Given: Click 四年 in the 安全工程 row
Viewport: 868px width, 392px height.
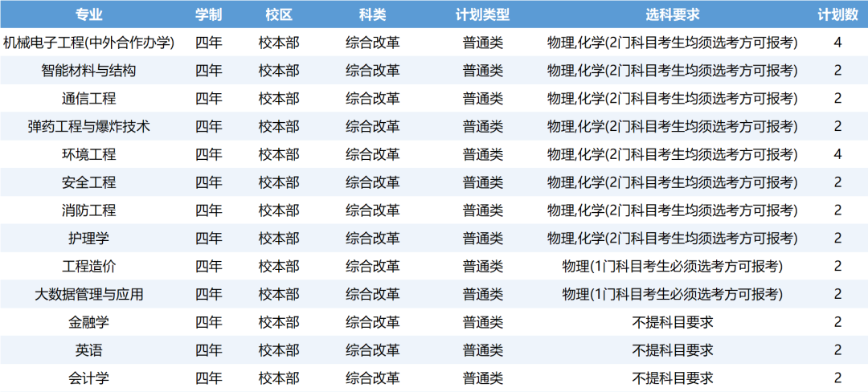Looking at the screenshot, I should pos(209,182).
